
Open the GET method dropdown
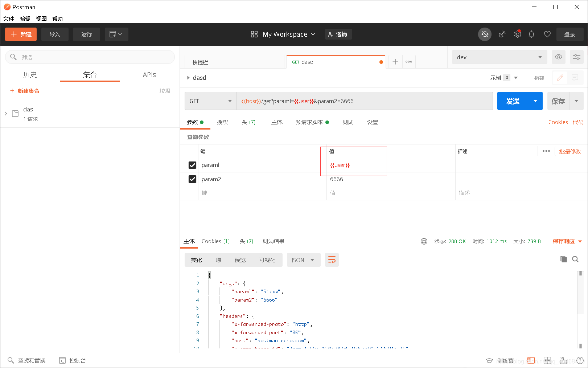(210, 101)
